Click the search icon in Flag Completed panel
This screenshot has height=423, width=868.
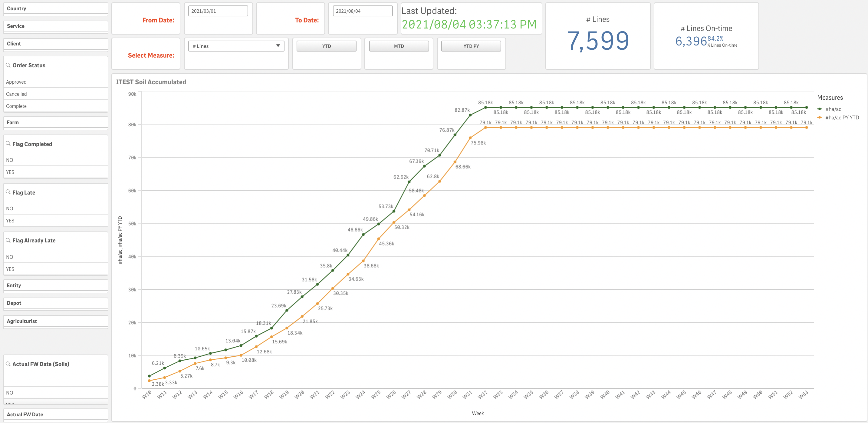(x=9, y=144)
